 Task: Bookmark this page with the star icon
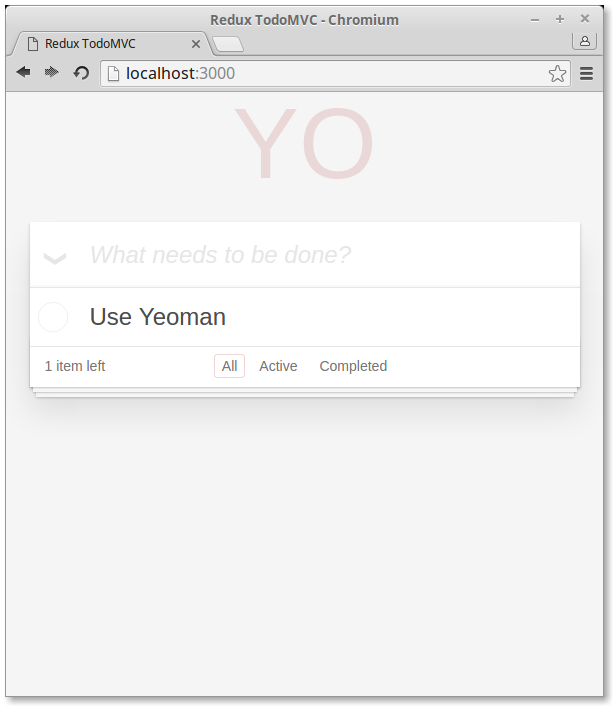557,73
